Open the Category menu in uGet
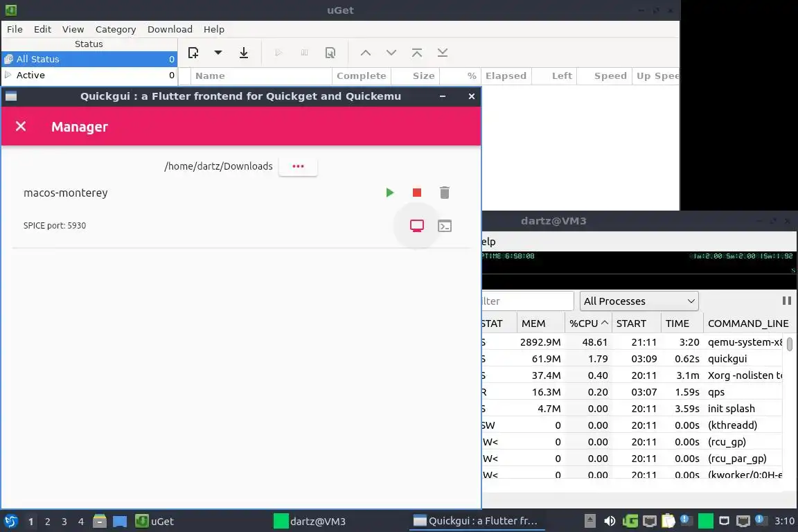The height and width of the screenshot is (532, 798). (x=116, y=29)
